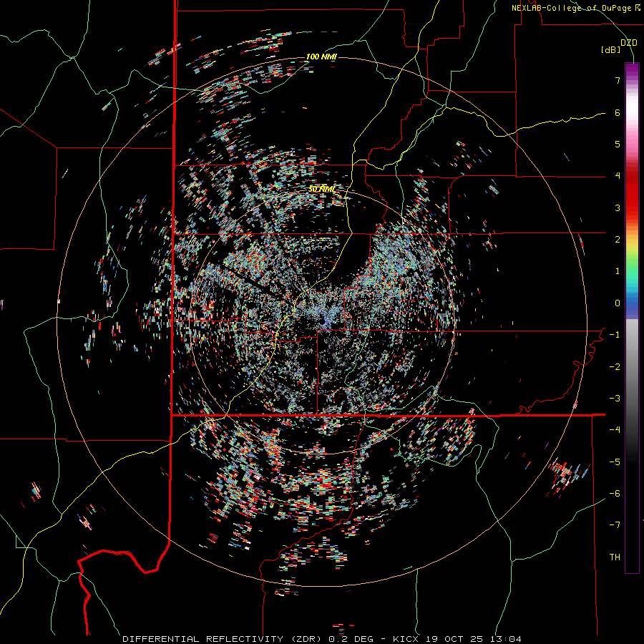
Task: Click the 3 tick label on the color scale
Action: click(618, 208)
